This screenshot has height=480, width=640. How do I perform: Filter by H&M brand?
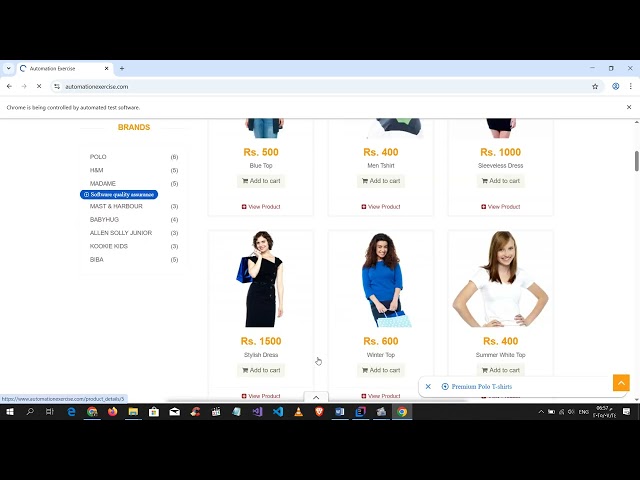96,170
